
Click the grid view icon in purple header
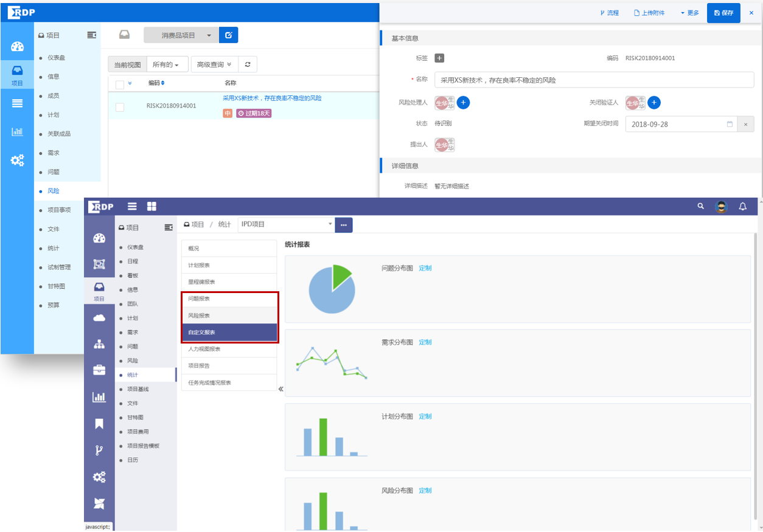[x=152, y=207]
